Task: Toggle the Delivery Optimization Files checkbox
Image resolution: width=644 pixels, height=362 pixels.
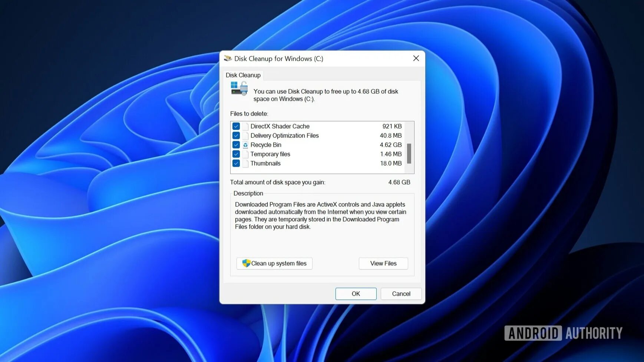Action: tap(236, 136)
